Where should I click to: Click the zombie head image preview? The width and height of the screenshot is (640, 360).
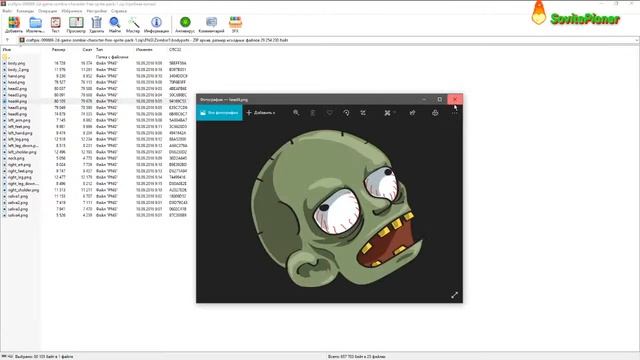pyautogui.click(x=337, y=208)
